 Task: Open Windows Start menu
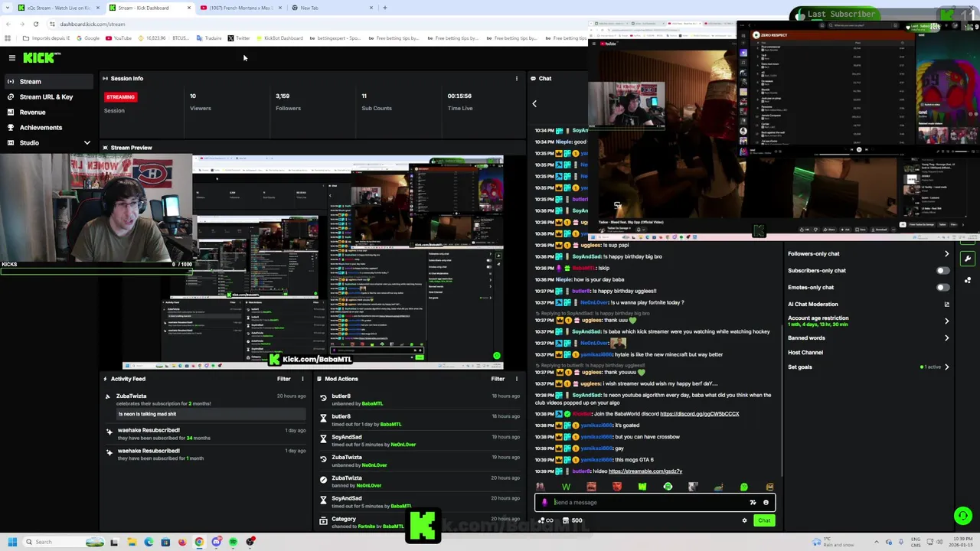(12, 542)
